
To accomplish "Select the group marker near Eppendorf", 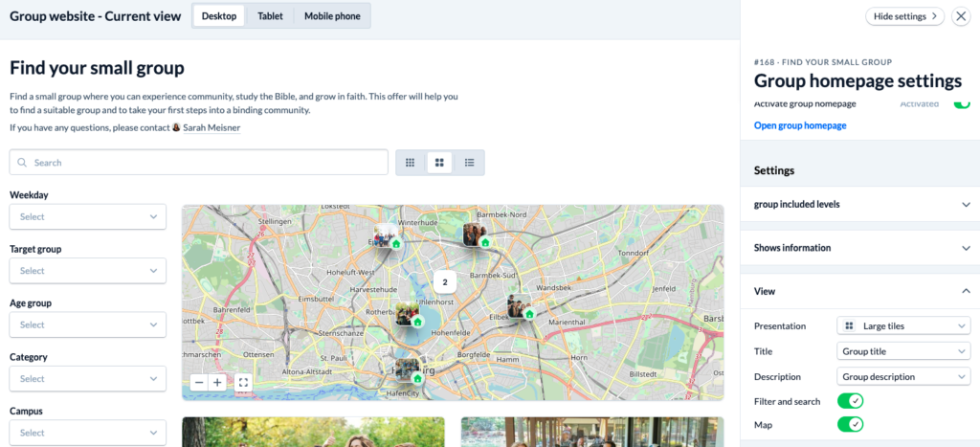I will pyautogui.click(x=387, y=236).
